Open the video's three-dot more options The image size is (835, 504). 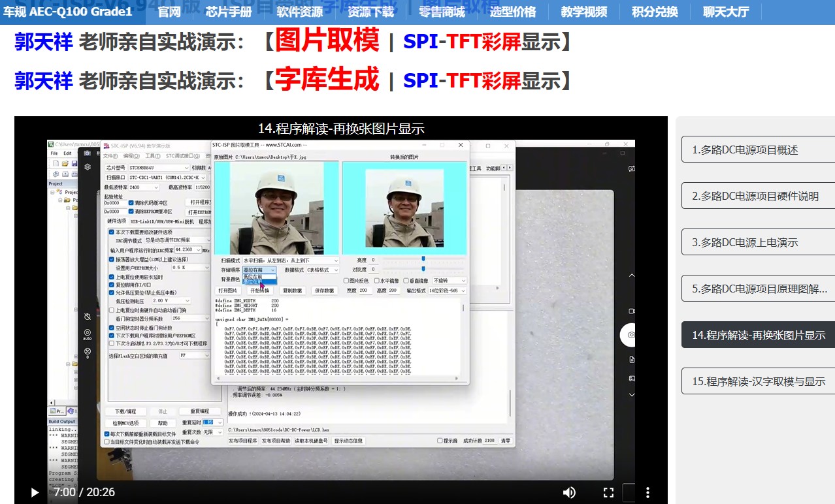(647, 492)
